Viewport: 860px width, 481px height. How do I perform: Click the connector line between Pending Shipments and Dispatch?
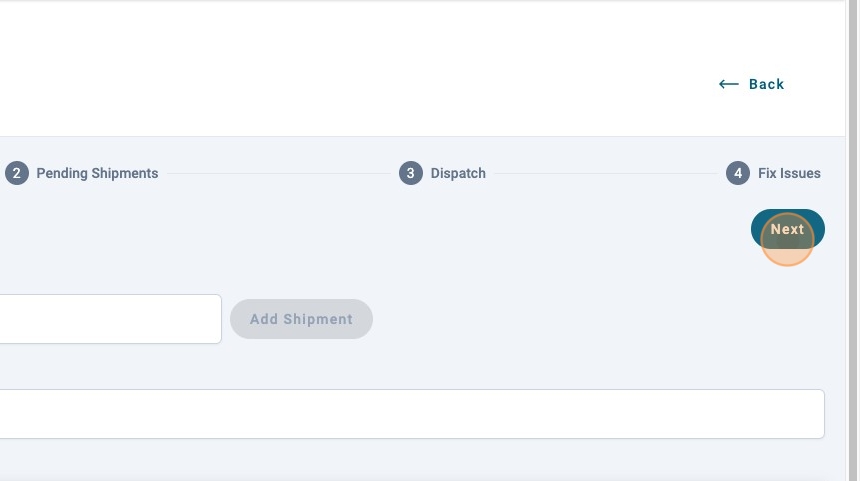pyautogui.click(x=277, y=173)
